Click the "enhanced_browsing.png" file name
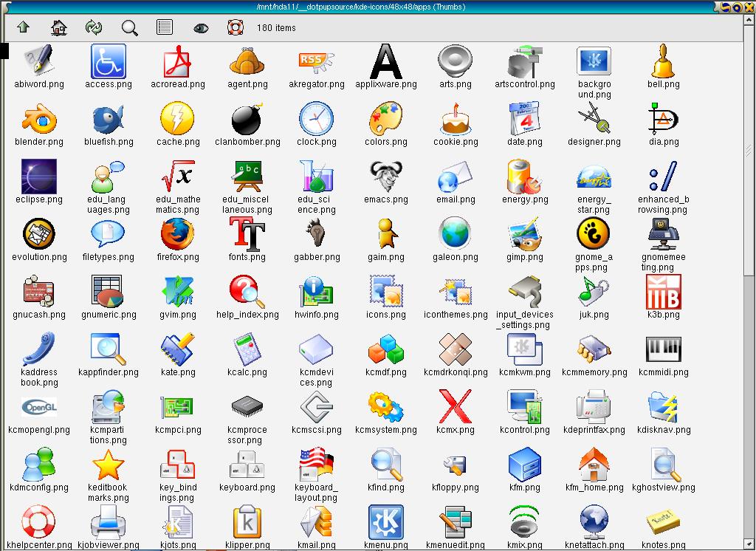Image resolution: width=756 pixels, height=551 pixels. [x=664, y=204]
